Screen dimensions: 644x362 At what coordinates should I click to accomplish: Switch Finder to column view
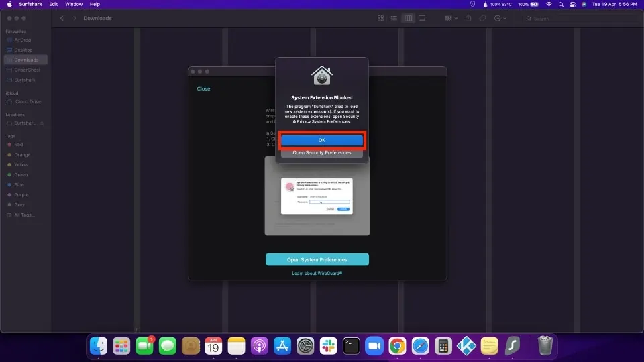409,19
